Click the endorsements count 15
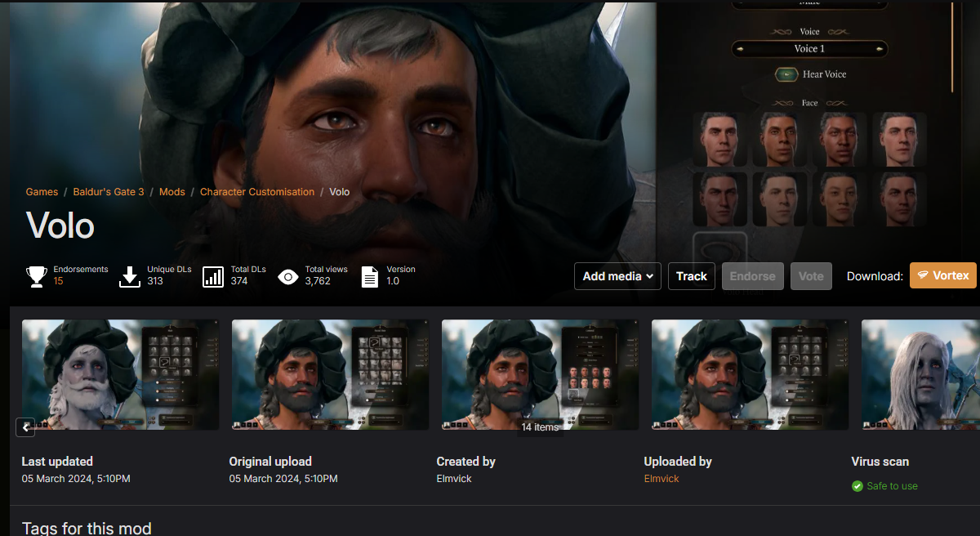 [59, 281]
